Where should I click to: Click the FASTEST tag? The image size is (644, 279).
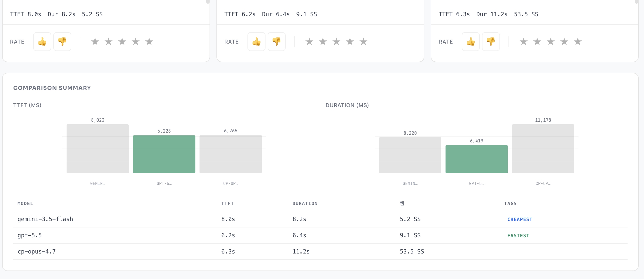coord(518,236)
